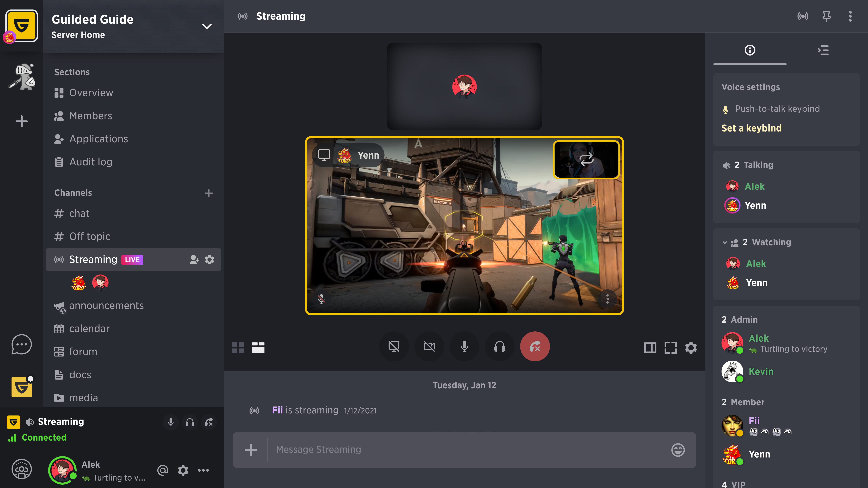Select the knight server icon in sidebar
Image resolution: width=868 pixels, height=488 pixels.
click(x=22, y=77)
